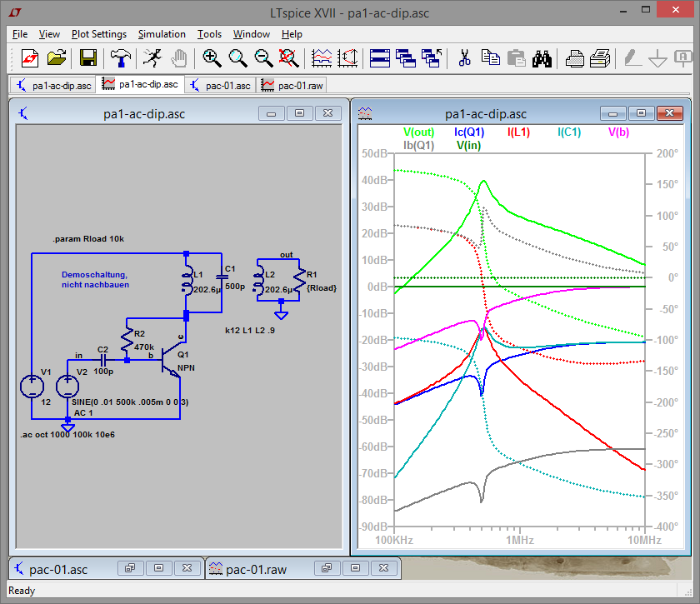Click the Cut scissors icon
The image size is (700, 604).
464,58
